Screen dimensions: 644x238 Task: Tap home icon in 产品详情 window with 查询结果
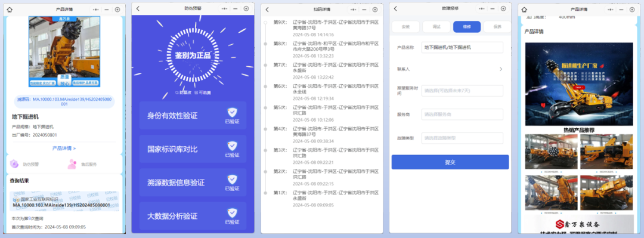point(10,9)
